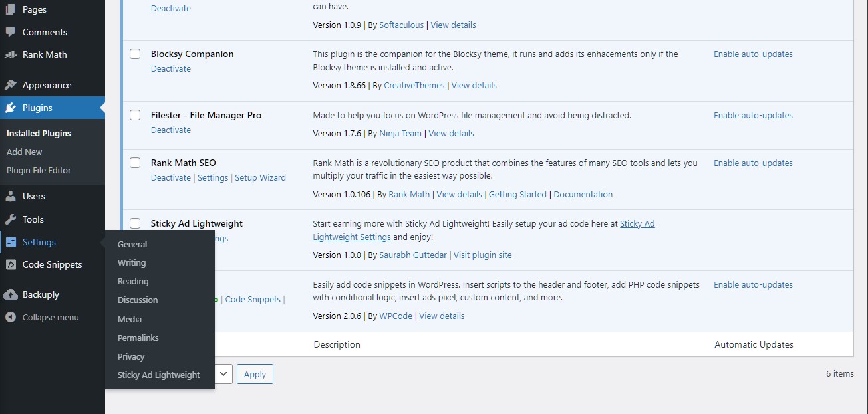
Task: Open General settings from flyout menu
Action: (x=132, y=244)
